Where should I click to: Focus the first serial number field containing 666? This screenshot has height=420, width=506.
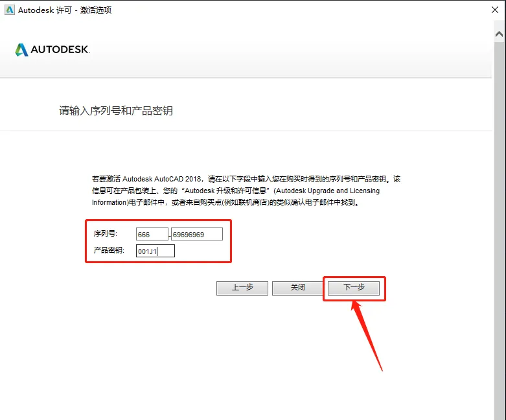[x=152, y=235]
